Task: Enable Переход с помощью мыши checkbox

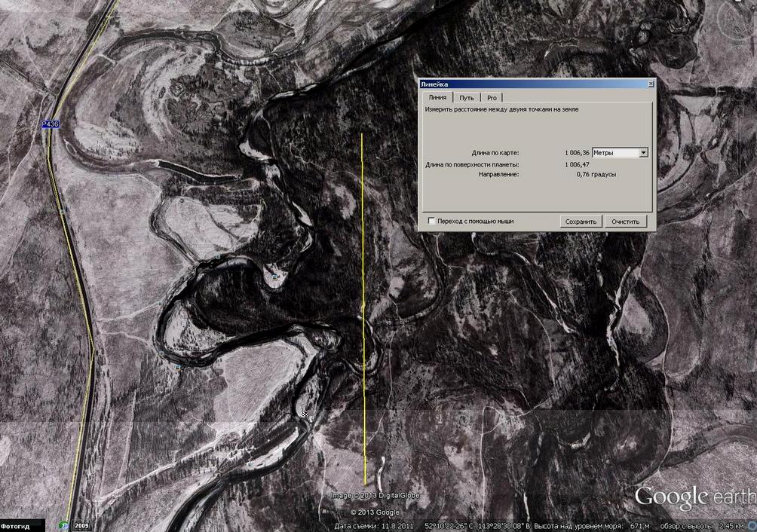Action: (431, 222)
